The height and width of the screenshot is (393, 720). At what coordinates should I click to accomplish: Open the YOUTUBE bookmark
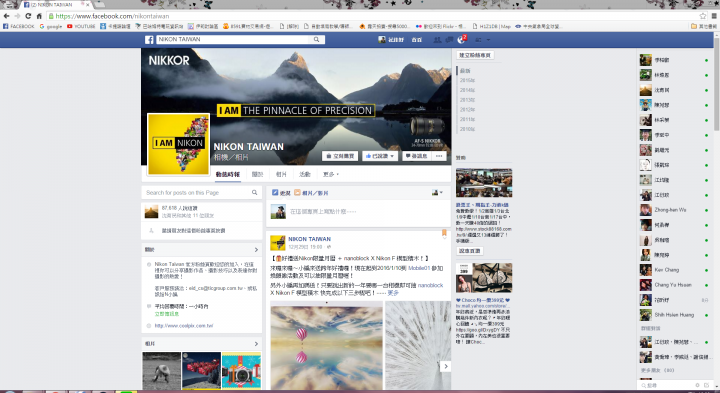pyautogui.click(x=81, y=26)
